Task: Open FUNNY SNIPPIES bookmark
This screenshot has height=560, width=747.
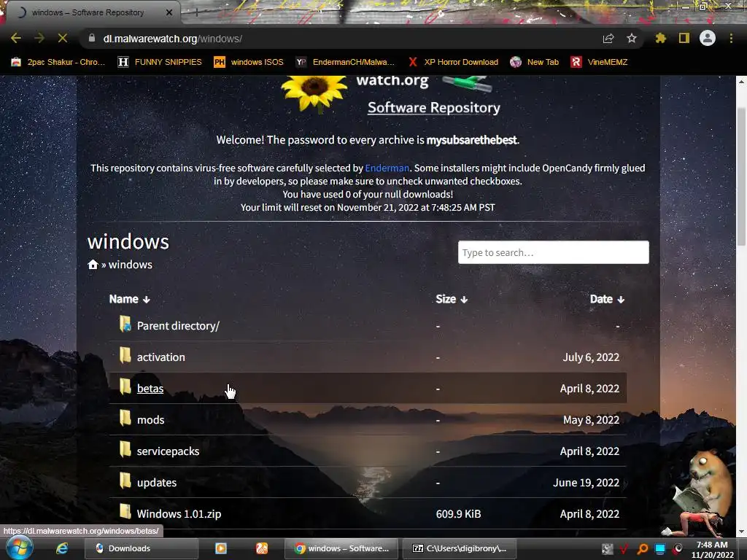Action: (160, 62)
